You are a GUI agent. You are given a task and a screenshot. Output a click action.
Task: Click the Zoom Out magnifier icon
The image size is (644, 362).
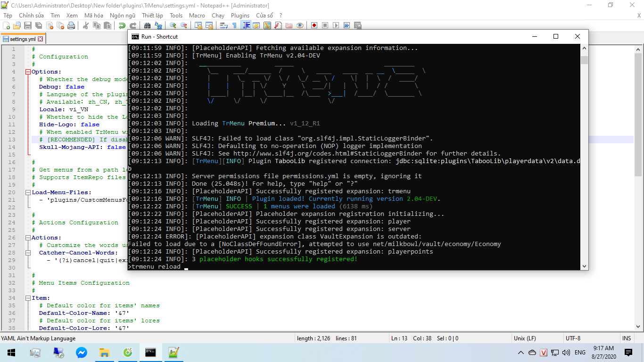click(x=184, y=25)
